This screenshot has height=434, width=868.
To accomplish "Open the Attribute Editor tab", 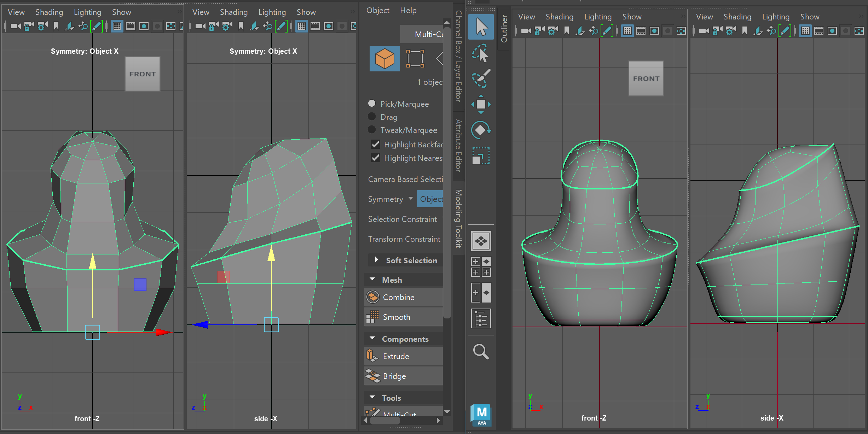I will pyautogui.click(x=458, y=146).
